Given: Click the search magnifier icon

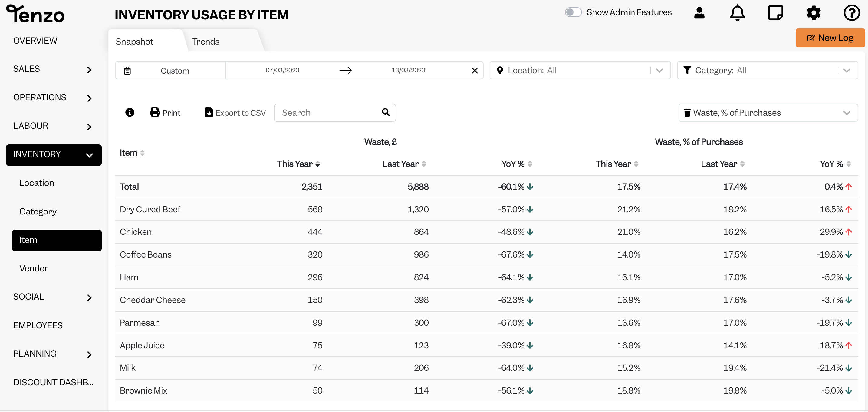Looking at the screenshot, I should (386, 112).
